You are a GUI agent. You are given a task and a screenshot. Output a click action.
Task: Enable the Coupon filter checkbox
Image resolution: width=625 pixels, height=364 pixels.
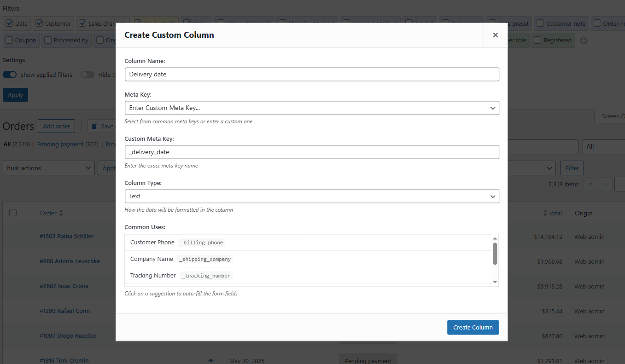9,40
